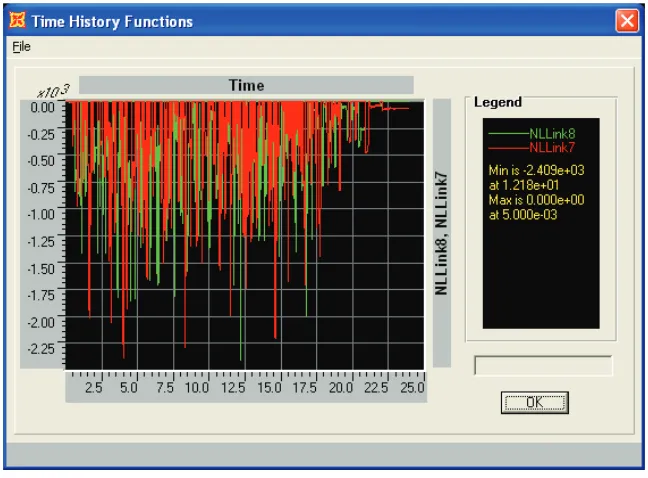Click the application icon in title bar

[18, 20]
